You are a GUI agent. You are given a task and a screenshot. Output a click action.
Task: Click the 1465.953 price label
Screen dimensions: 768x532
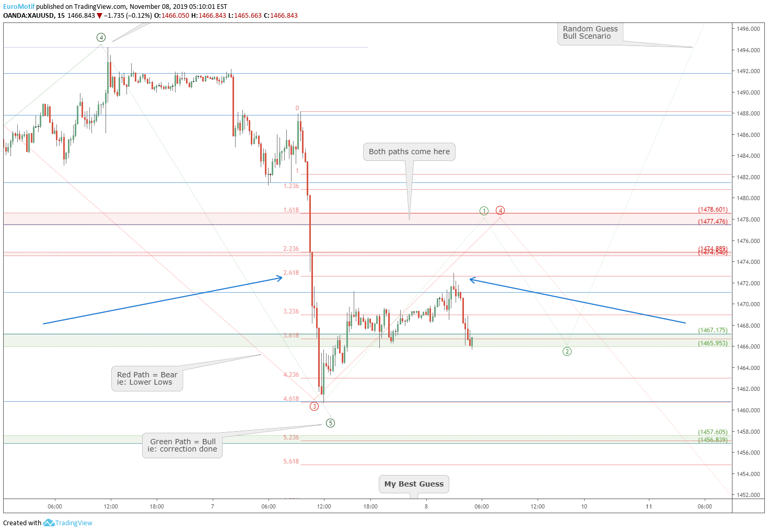point(713,343)
